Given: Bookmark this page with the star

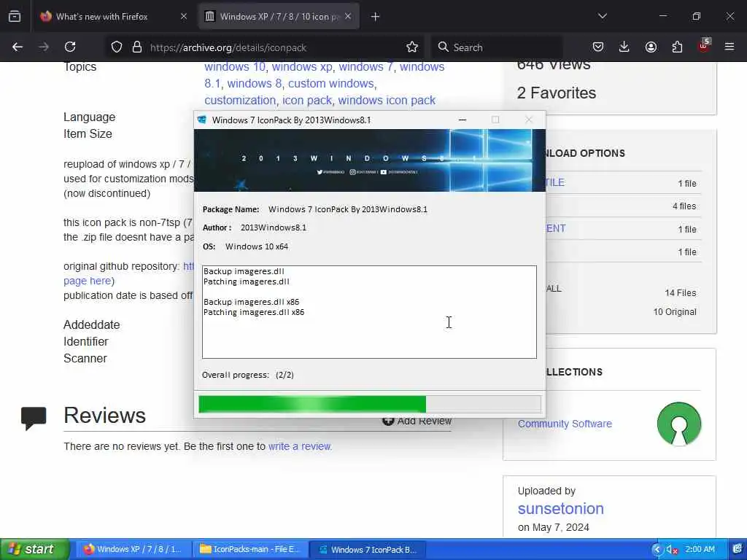Looking at the screenshot, I should (412, 47).
